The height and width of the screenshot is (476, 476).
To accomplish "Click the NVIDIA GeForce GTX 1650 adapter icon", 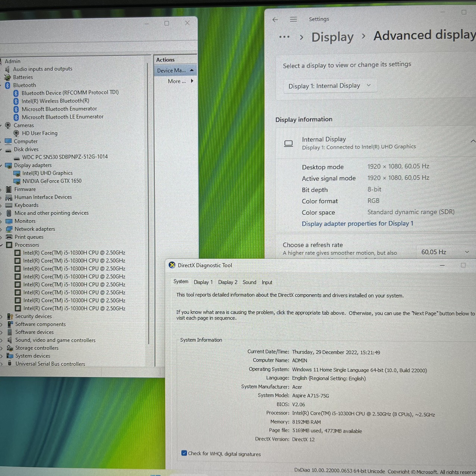I will point(17,181).
